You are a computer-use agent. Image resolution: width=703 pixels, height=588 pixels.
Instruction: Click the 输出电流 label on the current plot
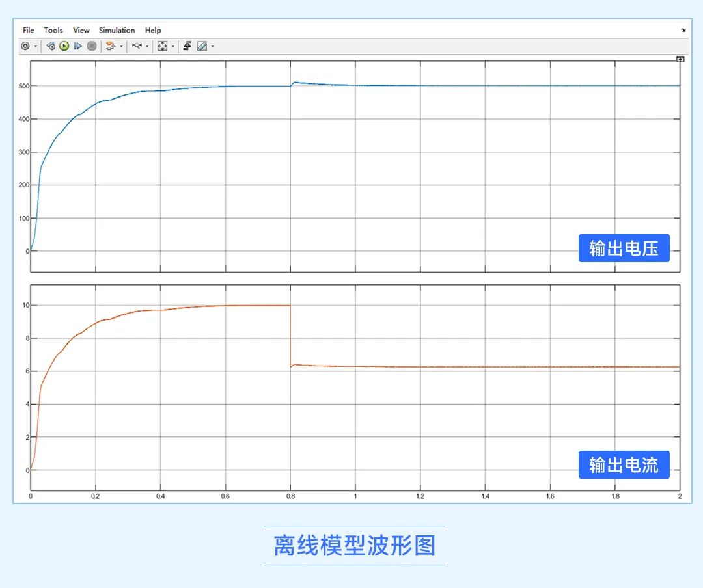click(624, 464)
